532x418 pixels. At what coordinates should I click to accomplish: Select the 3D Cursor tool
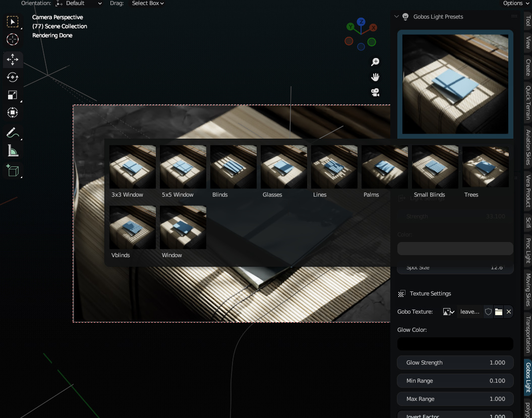click(x=13, y=39)
